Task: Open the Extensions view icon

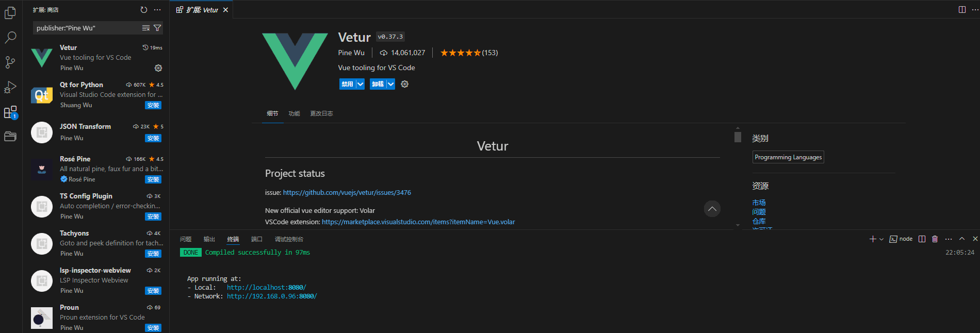Action: click(10, 112)
